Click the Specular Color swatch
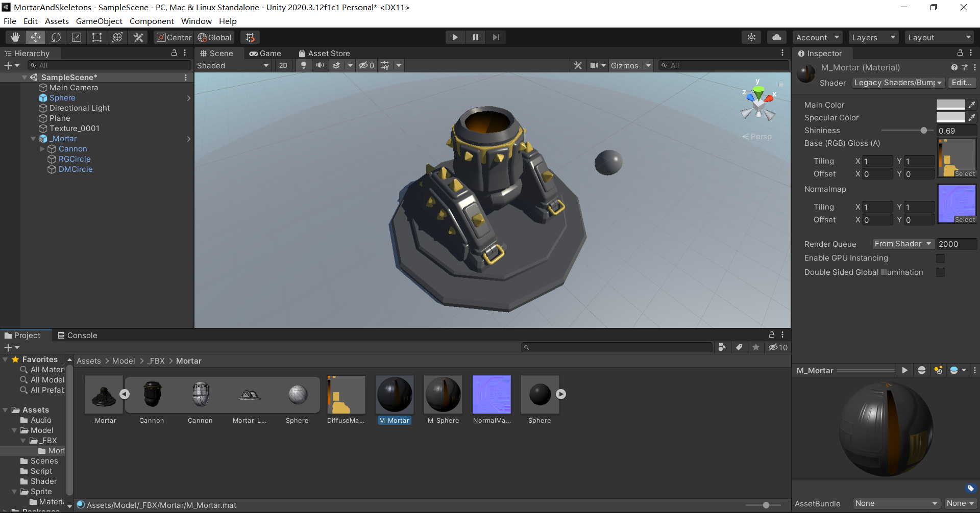The height and width of the screenshot is (513, 980). (950, 117)
